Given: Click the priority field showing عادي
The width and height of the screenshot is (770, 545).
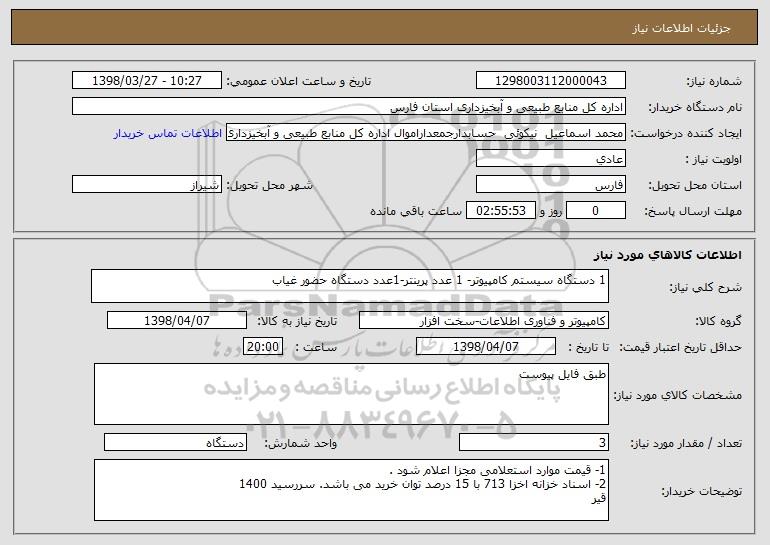Looking at the screenshot, I should click(550, 159).
